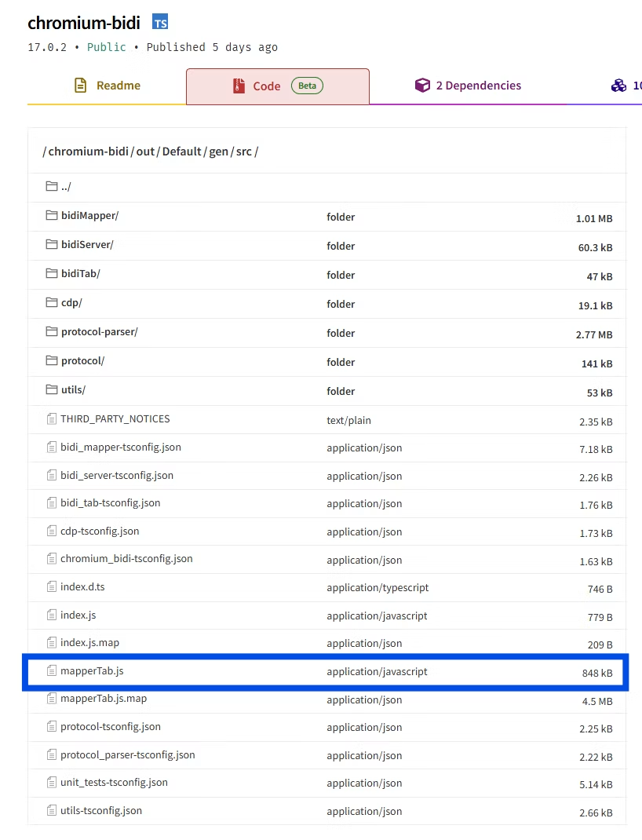This screenshot has height=840, width=642.
Task: Open chromium_bidi-tsconfig.json file
Action: point(127,559)
